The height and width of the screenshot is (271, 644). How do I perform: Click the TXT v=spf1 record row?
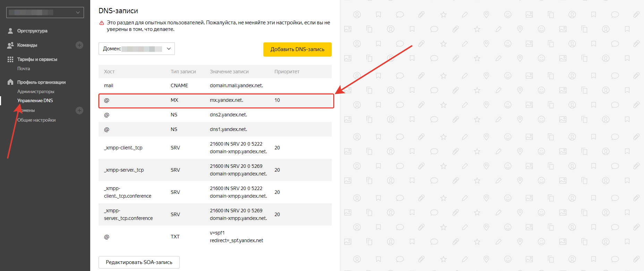coord(215,237)
